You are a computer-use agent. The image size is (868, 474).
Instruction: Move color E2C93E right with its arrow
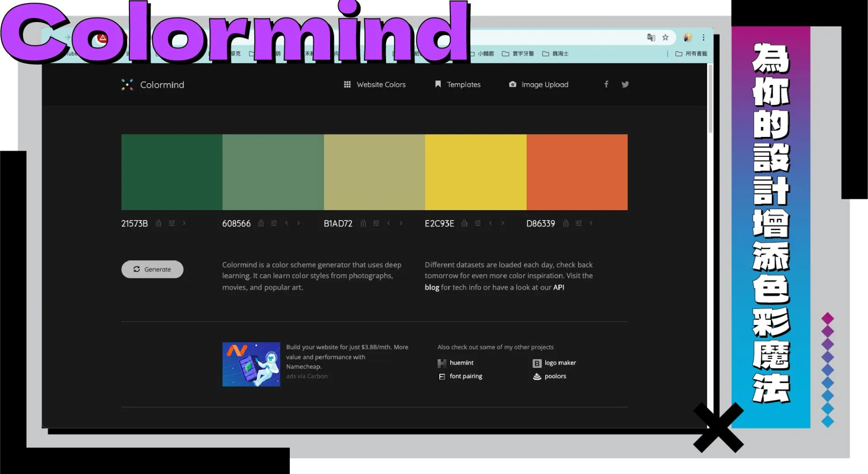coord(502,223)
